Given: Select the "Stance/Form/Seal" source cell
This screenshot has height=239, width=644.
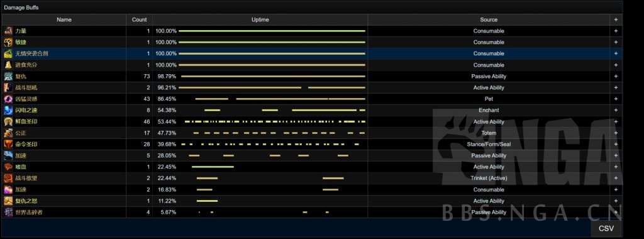Looking at the screenshot, I should point(489,144).
